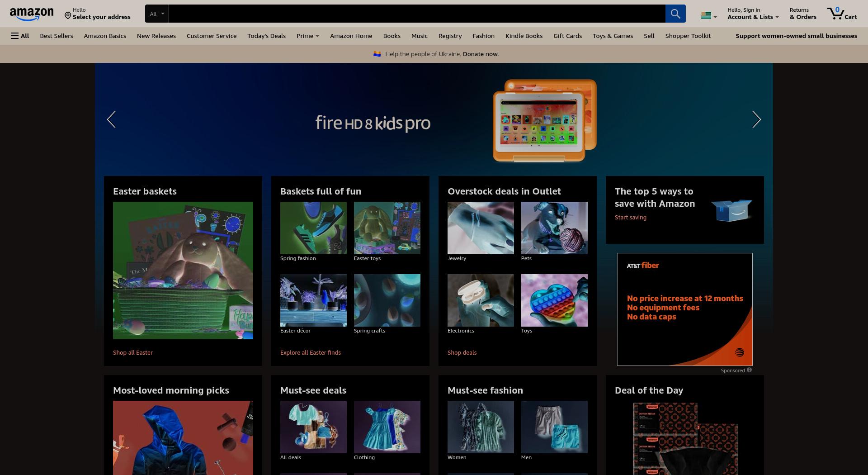The height and width of the screenshot is (475, 868).
Task: Click Start saving link
Action: (x=631, y=217)
